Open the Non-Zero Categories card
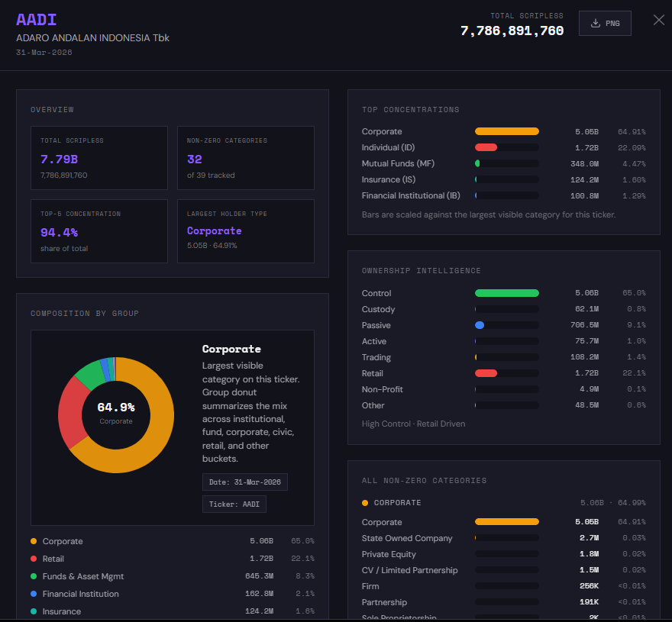Image resolution: width=672 pixels, height=622 pixels. click(x=245, y=158)
